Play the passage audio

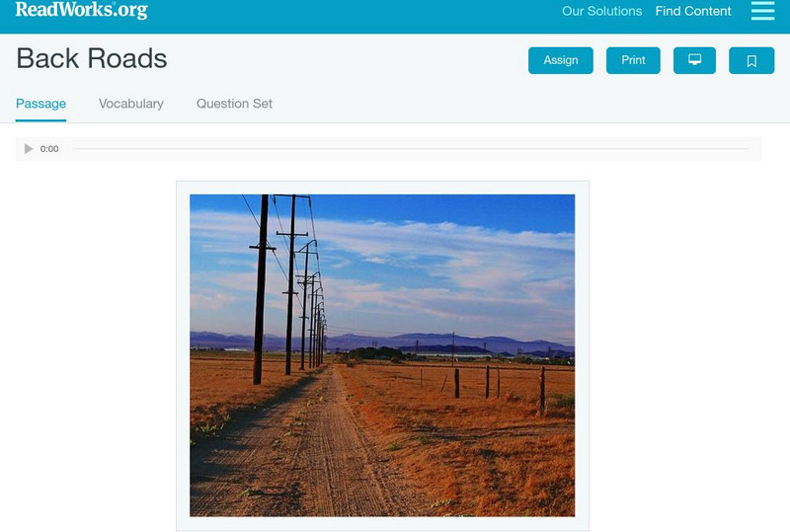(x=29, y=149)
